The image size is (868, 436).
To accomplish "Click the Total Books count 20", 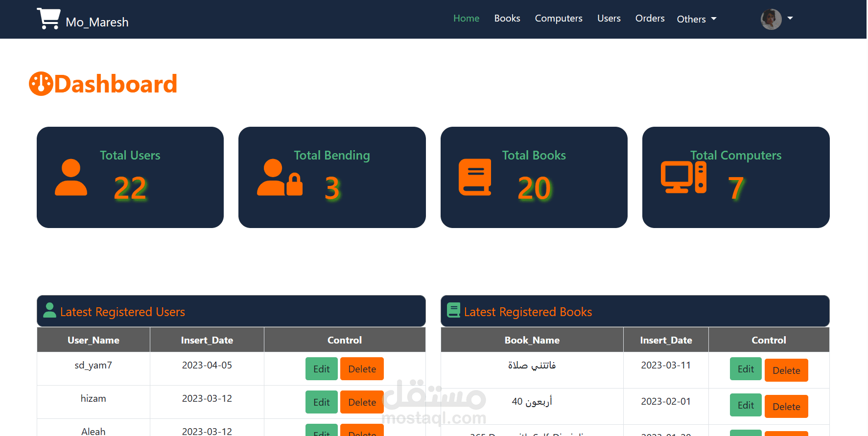I will coord(534,188).
